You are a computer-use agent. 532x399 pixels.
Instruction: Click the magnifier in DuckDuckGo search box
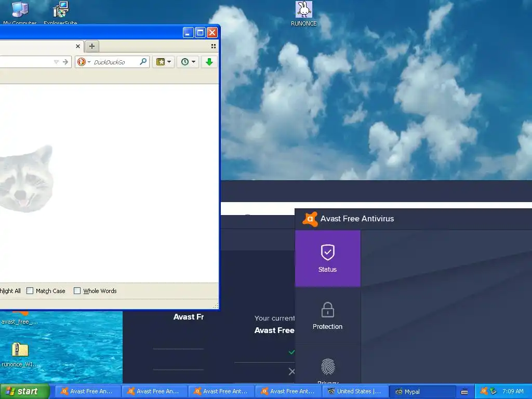pyautogui.click(x=143, y=62)
